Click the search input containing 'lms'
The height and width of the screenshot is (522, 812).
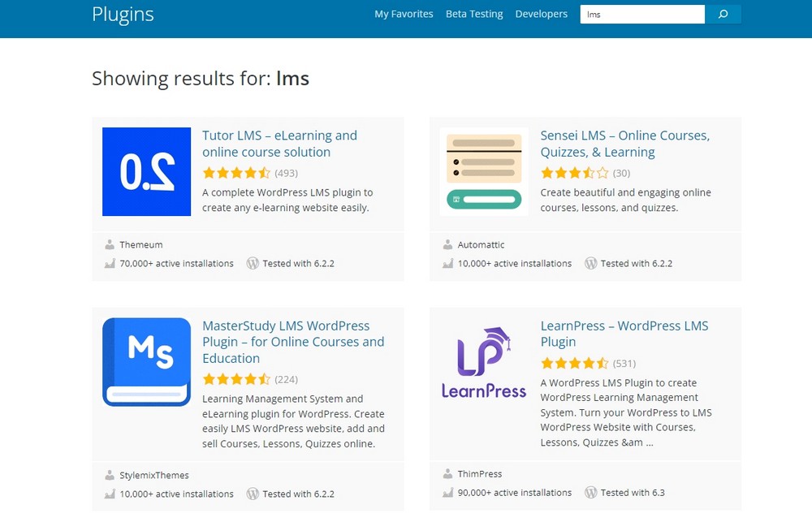641,14
